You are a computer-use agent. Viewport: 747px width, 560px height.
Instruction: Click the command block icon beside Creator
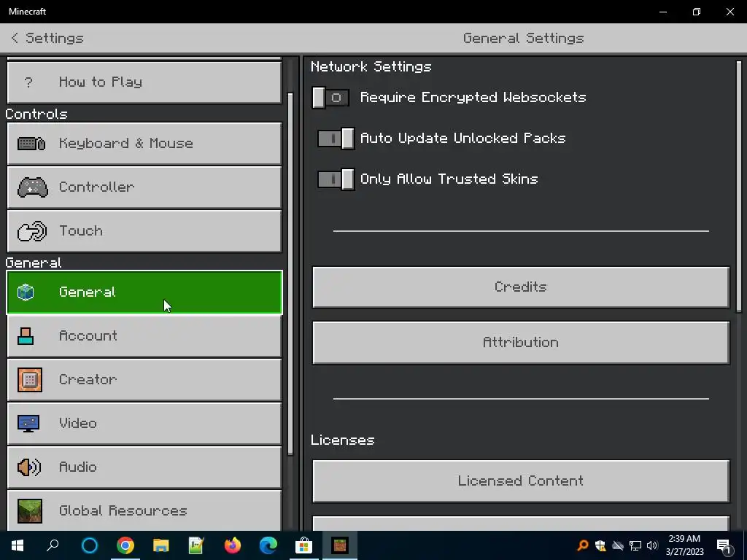[x=29, y=379]
